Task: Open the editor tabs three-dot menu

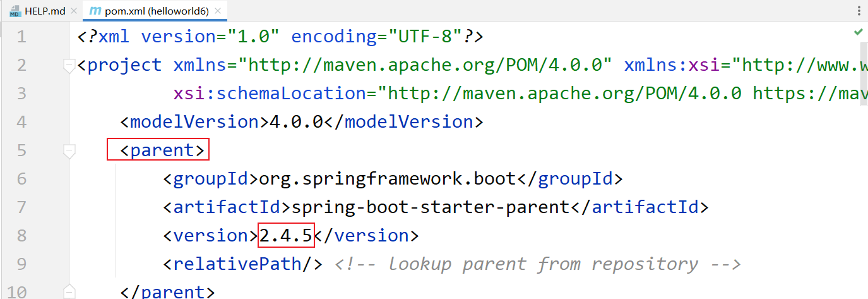Action: click(x=859, y=11)
